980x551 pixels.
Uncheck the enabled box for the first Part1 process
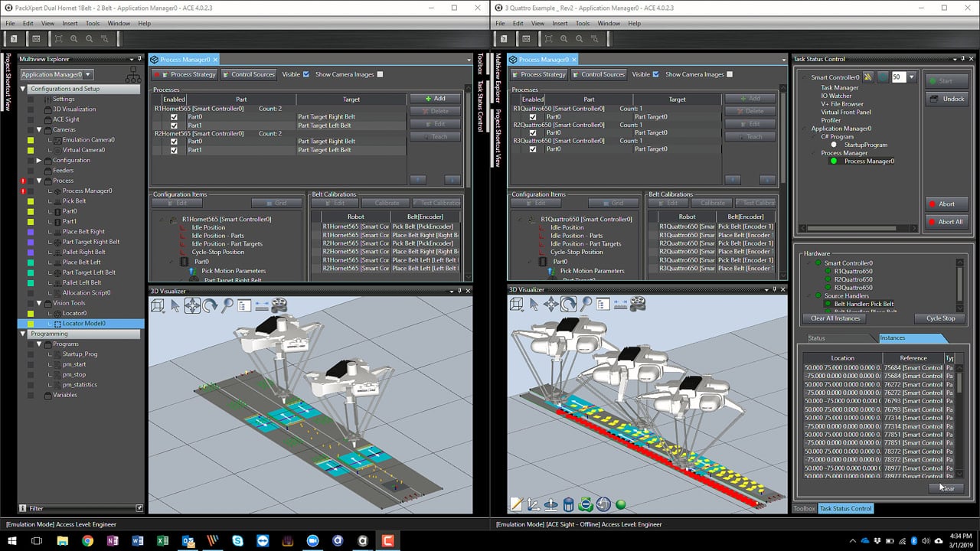point(174,126)
